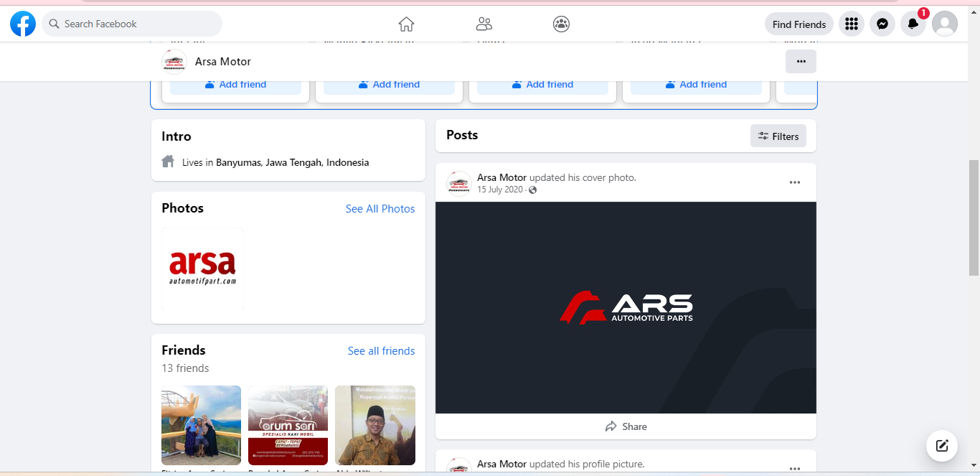Viewport: 980px width, 476px height.
Task: Click the fourth Add friend button
Action: pos(696,85)
